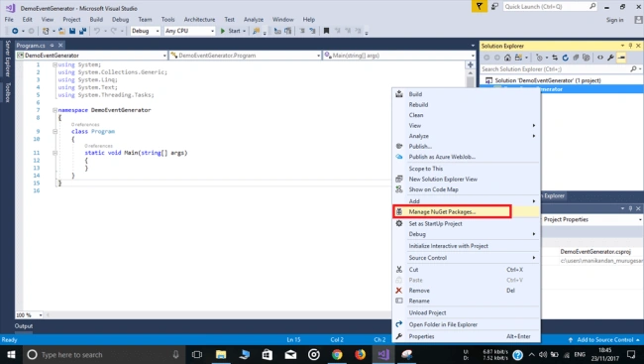This screenshot has height=364, width=644.
Task: Click the Properties wrench in Solution Explorer toolbar
Action: (x=610, y=58)
